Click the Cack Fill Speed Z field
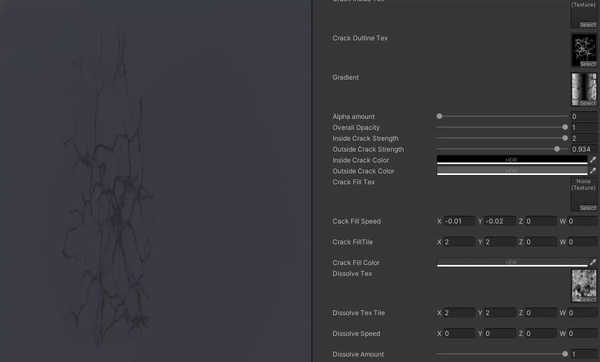 541,221
